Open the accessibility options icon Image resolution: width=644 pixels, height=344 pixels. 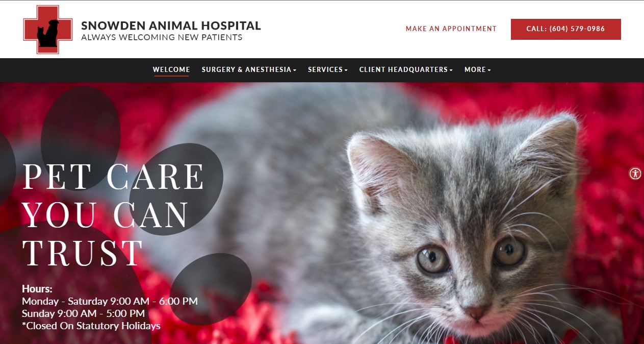pyautogui.click(x=635, y=174)
